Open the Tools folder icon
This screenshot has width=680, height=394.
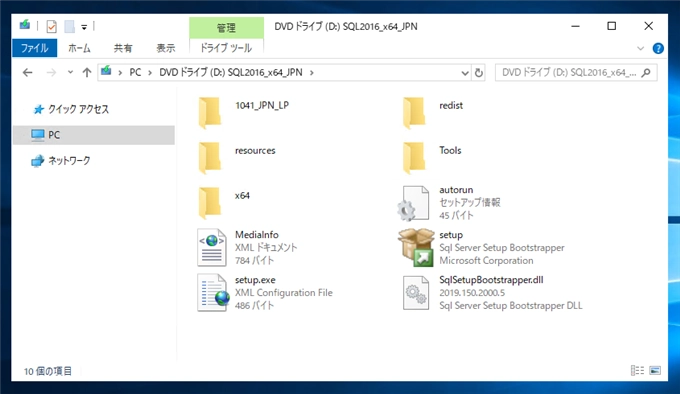pos(414,158)
